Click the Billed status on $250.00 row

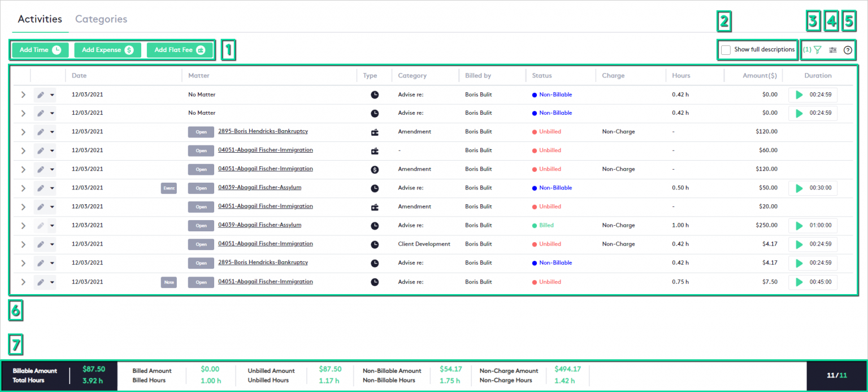point(542,225)
